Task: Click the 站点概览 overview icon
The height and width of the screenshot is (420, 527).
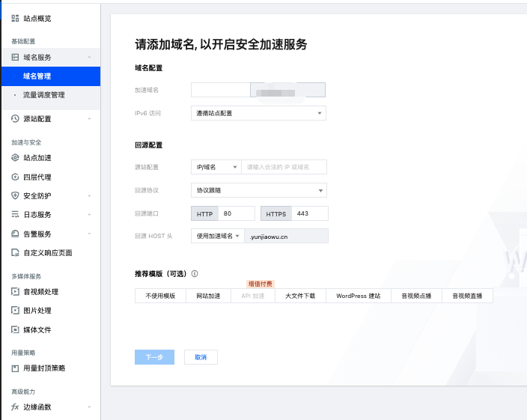Action: point(15,18)
